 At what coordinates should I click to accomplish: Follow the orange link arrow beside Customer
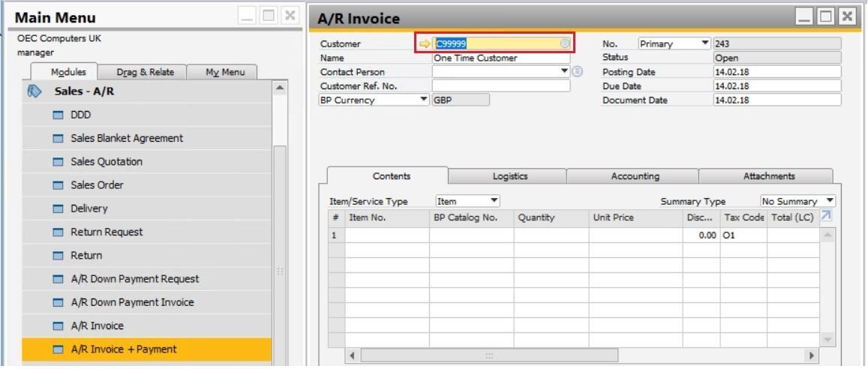tap(425, 43)
